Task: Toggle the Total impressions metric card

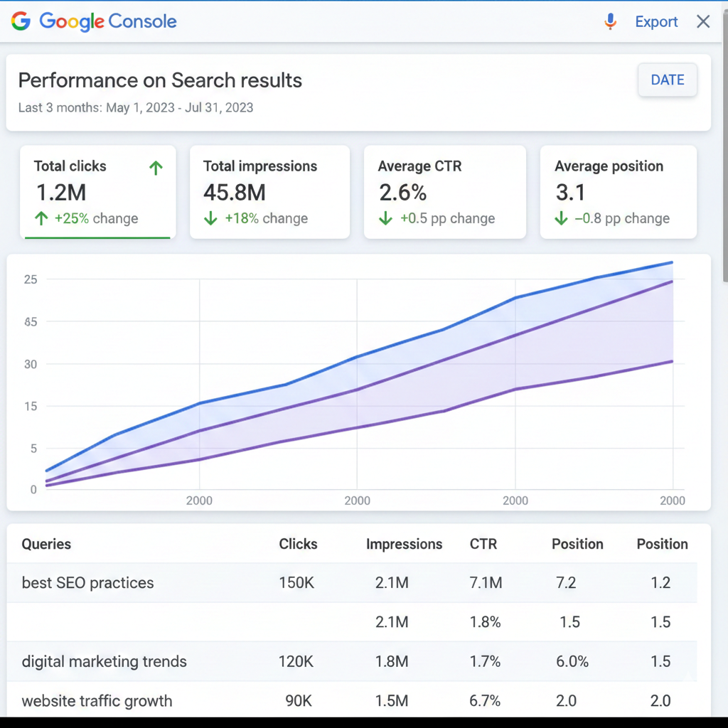Action: click(269, 192)
